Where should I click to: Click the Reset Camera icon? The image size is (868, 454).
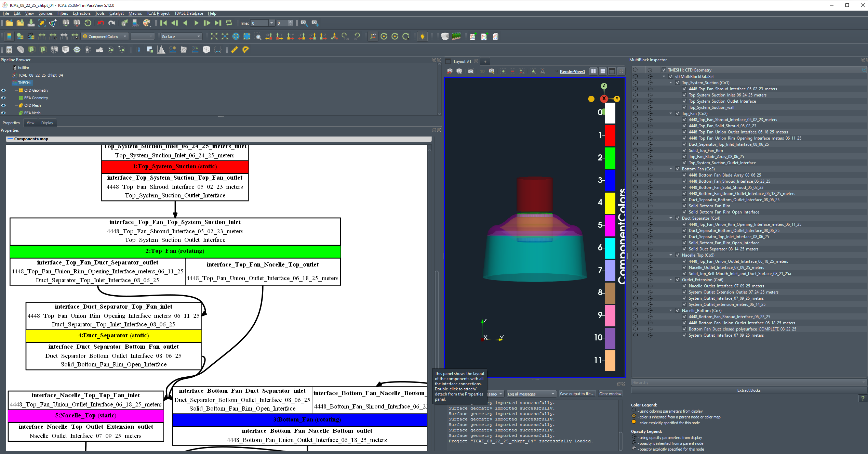[214, 36]
